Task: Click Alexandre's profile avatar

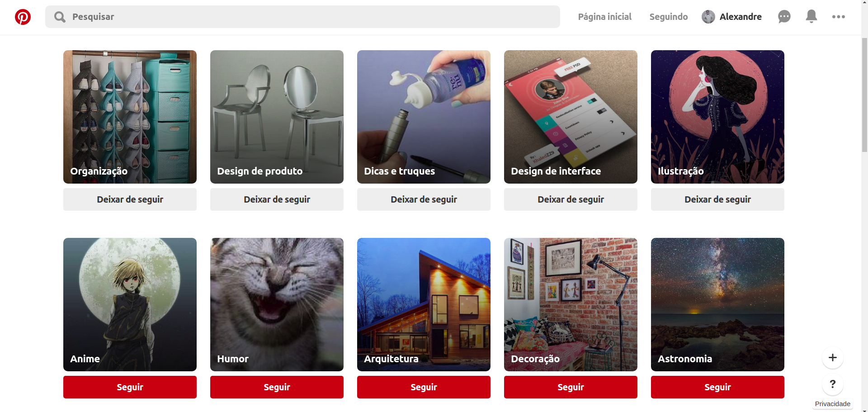Action: tap(708, 17)
